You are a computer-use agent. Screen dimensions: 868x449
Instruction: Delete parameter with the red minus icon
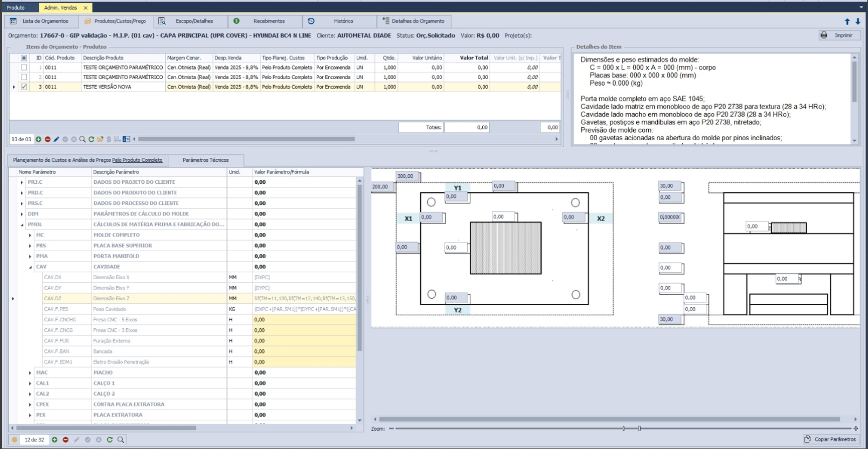coord(66,440)
